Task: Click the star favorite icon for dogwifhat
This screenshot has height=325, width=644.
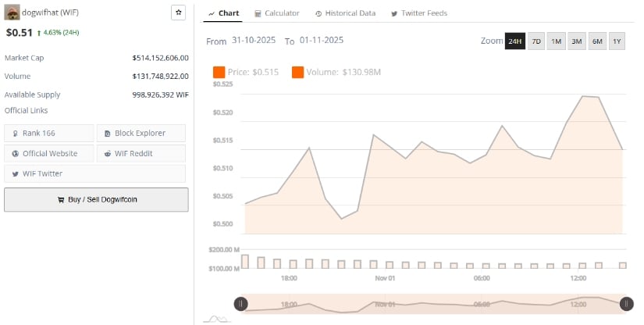Action: point(178,13)
